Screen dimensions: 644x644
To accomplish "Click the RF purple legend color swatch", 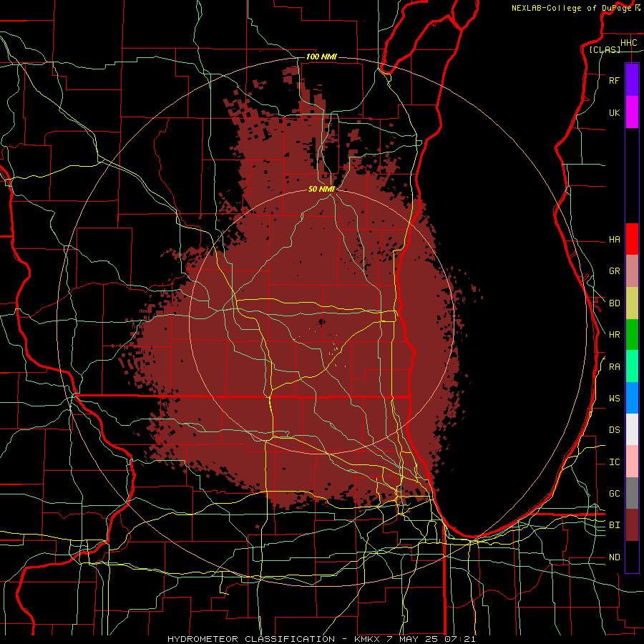I will click(x=632, y=80).
